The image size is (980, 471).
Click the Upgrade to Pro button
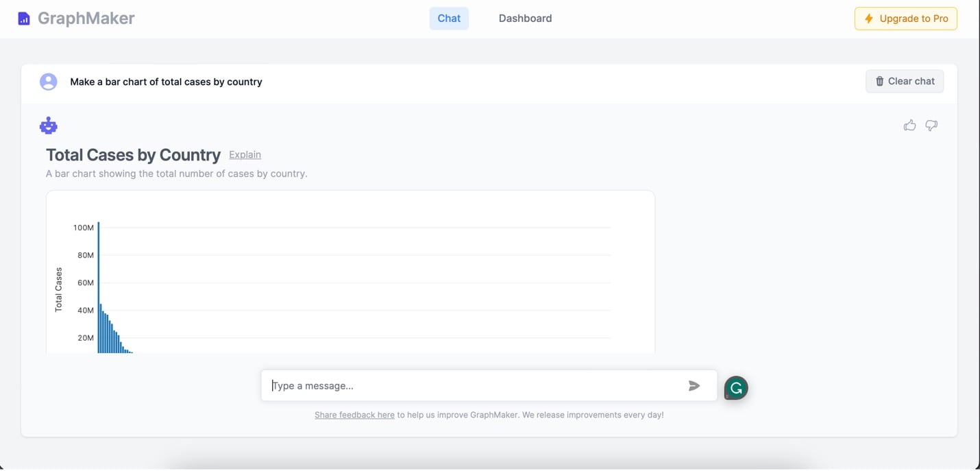pos(906,19)
